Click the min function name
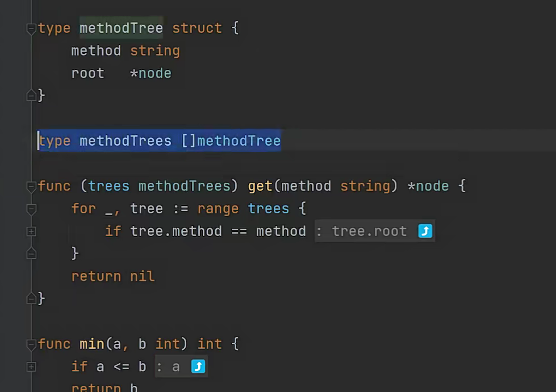The image size is (556, 392). pyautogui.click(x=92, y=344)
